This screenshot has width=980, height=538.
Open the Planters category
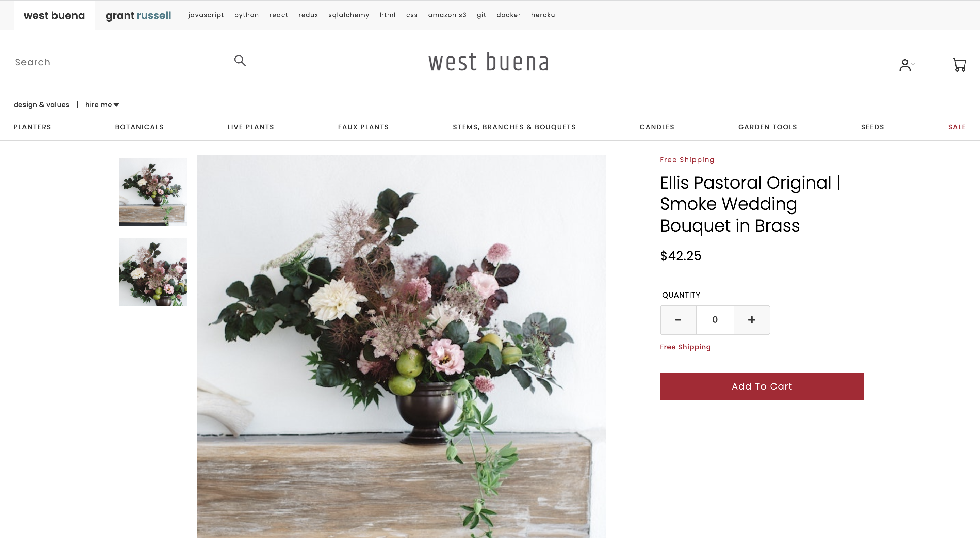click(x=32, y=127)
